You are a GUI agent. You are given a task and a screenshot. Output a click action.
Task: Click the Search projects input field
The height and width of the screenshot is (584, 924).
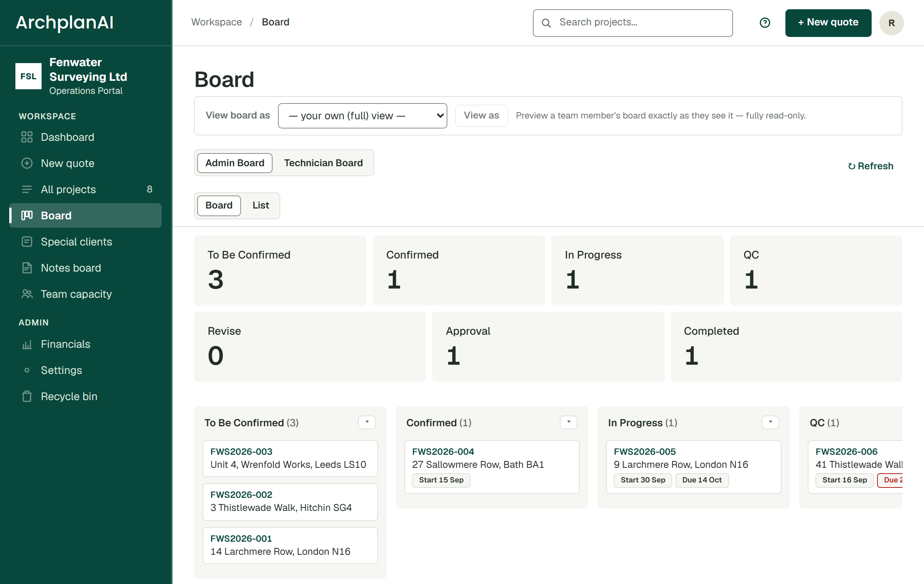point(633,23)
